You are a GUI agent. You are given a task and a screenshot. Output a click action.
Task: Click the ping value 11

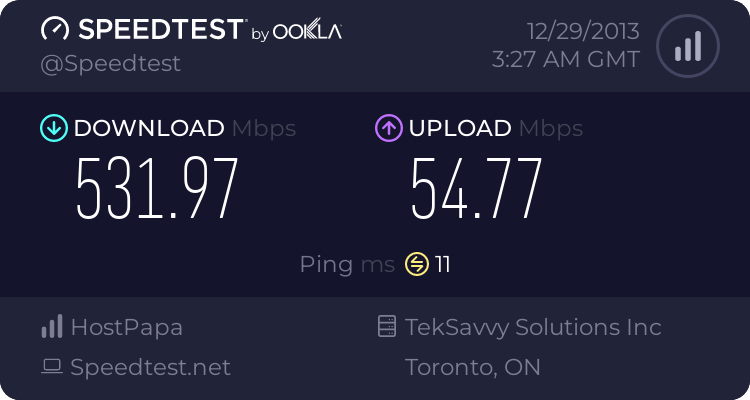click(443, 264)
